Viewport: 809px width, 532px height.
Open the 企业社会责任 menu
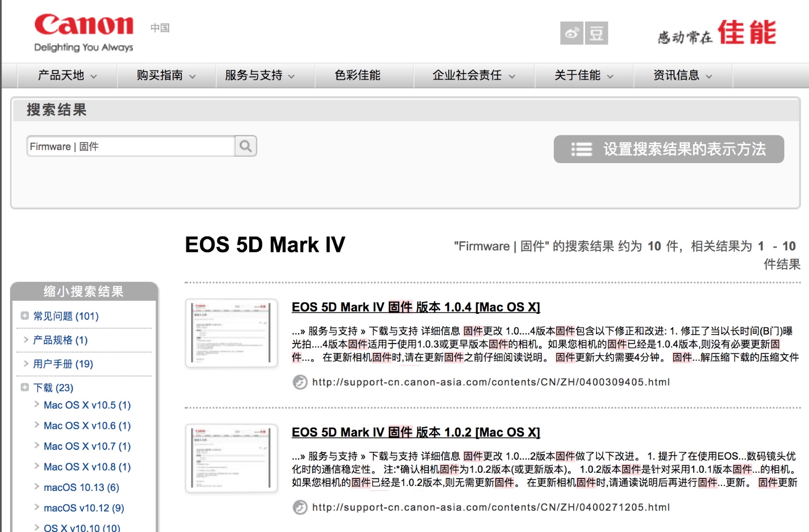[x=468, y=75]
